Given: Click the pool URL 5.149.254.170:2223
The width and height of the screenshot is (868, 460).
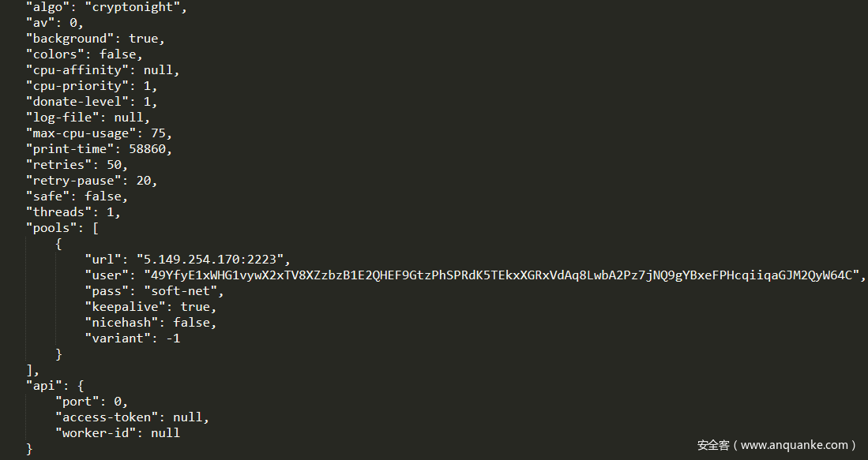Looking at the screenshot, I should pos(214,260).
